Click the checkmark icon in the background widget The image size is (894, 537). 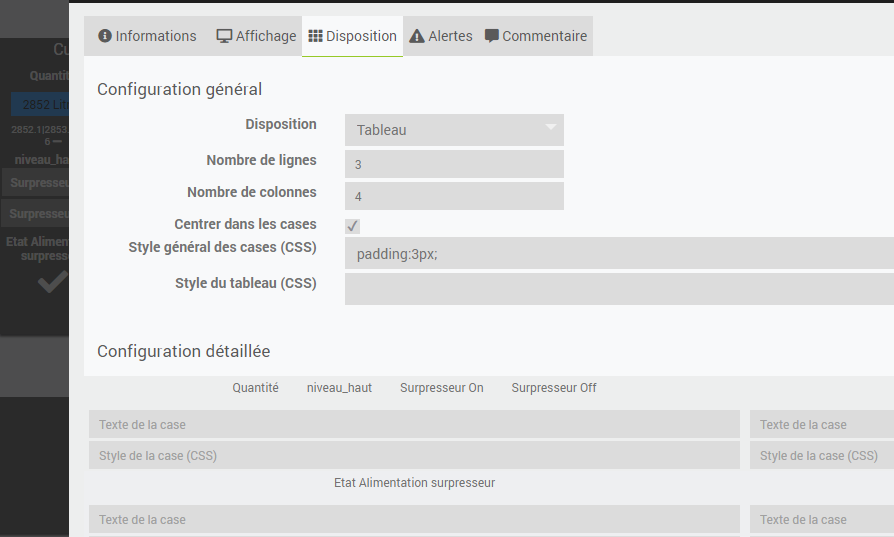(x=53, y=282)
